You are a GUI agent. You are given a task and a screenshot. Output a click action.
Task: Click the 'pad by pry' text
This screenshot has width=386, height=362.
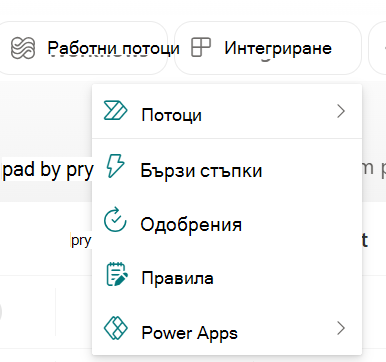pos(48,170)
